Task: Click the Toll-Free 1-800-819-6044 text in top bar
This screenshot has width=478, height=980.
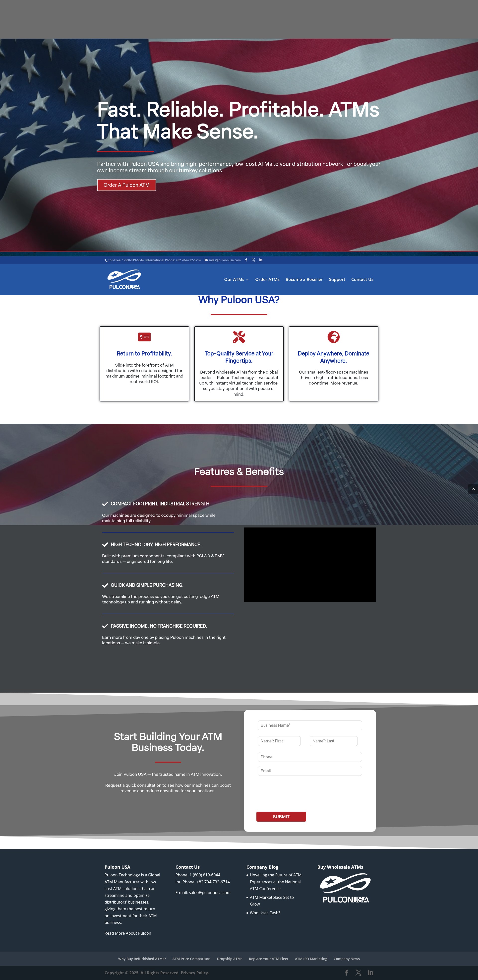Action: (126, 260)
